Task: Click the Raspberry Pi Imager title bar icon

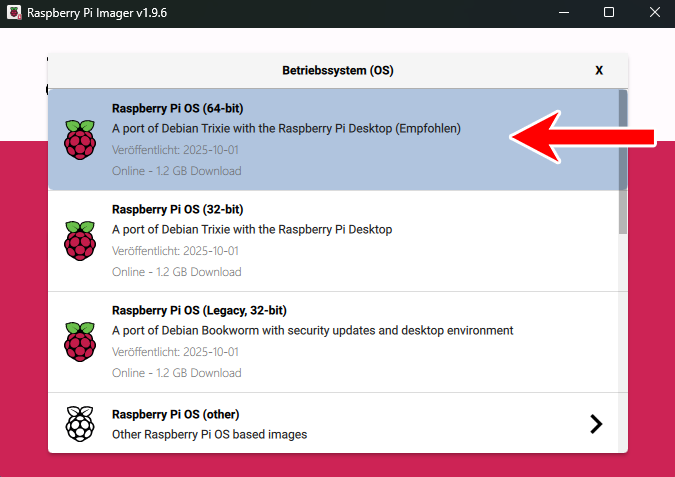Action: [x=13, y=13]
